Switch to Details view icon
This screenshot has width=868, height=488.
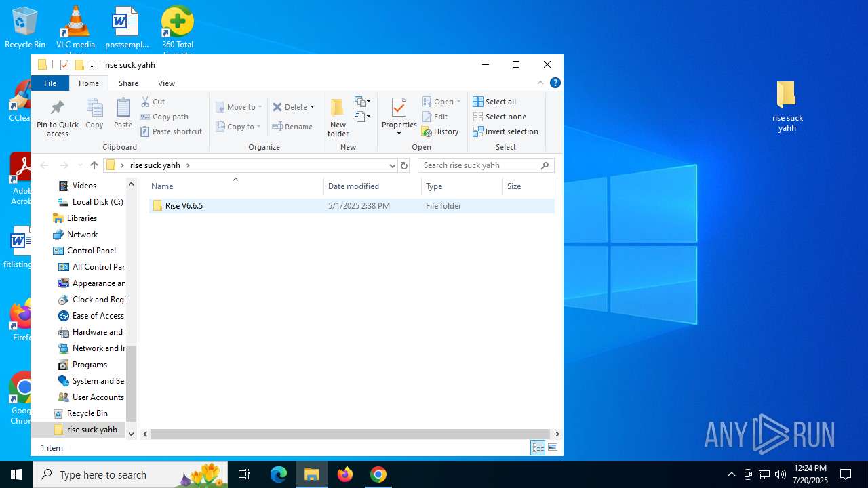(538, 447)
